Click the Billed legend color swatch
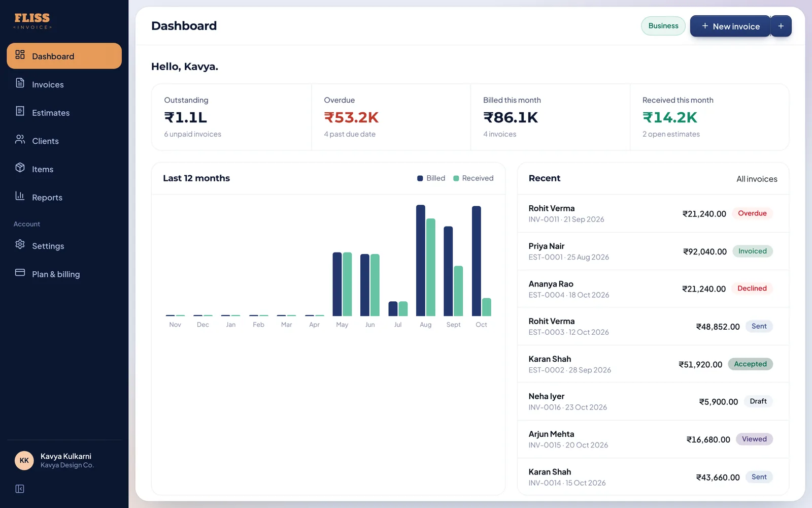Screen dimensions: 812x508 (x=420, y=178)
